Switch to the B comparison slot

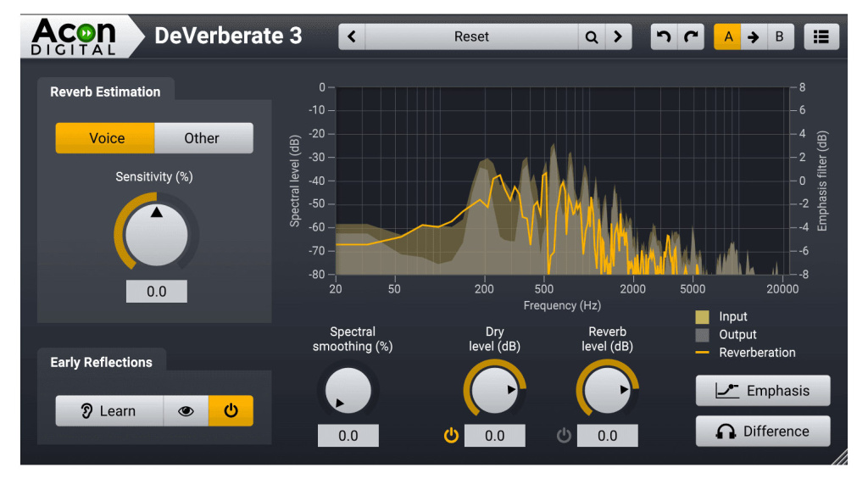coord(779,37)
